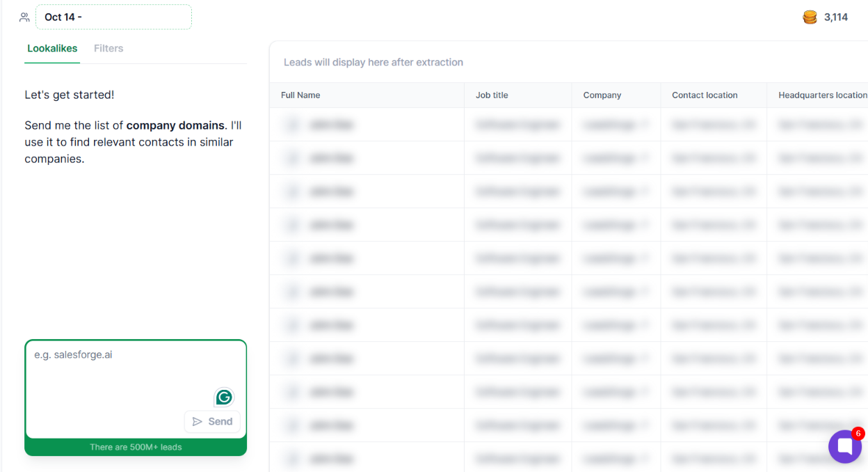This screenshot has height=472, width=868.
Task: Open the Filters tab
Action: 108,49
